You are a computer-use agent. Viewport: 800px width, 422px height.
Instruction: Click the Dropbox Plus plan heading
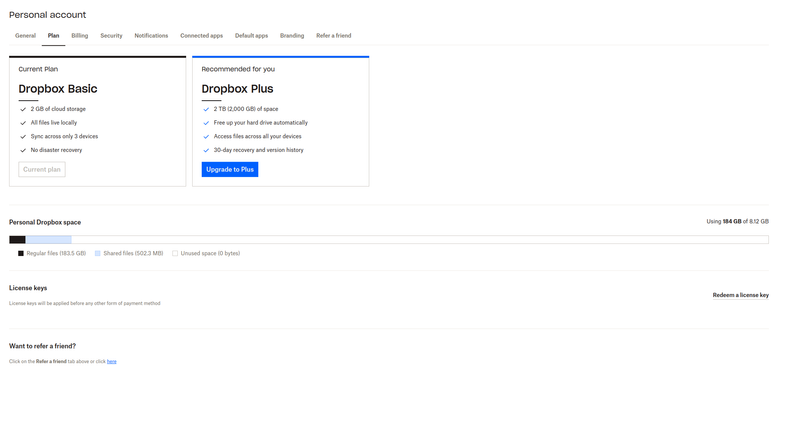point(237,89)
